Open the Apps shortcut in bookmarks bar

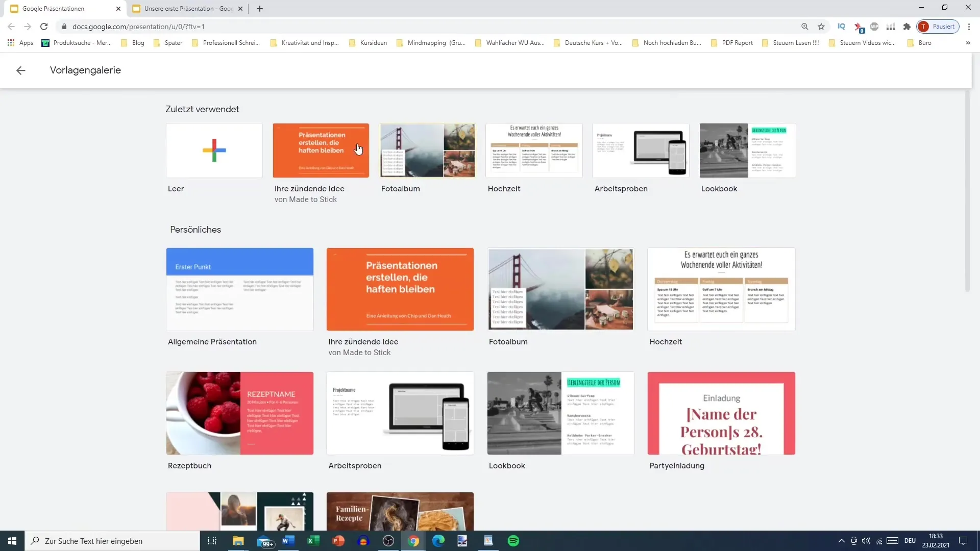20,43
